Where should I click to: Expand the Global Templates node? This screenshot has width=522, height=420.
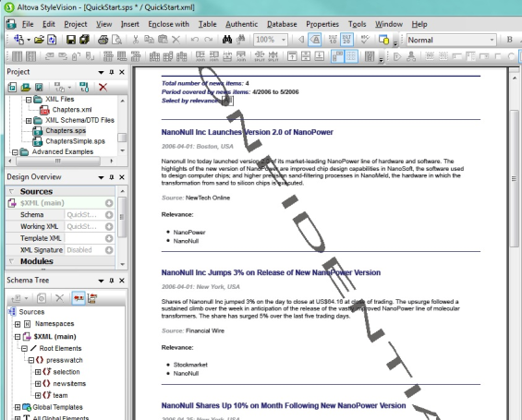18,407
